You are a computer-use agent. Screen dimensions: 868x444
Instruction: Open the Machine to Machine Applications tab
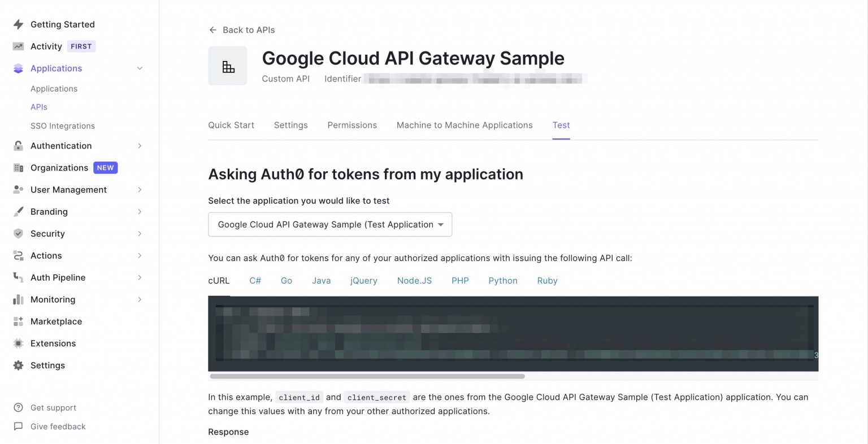[x=464, y=125]
